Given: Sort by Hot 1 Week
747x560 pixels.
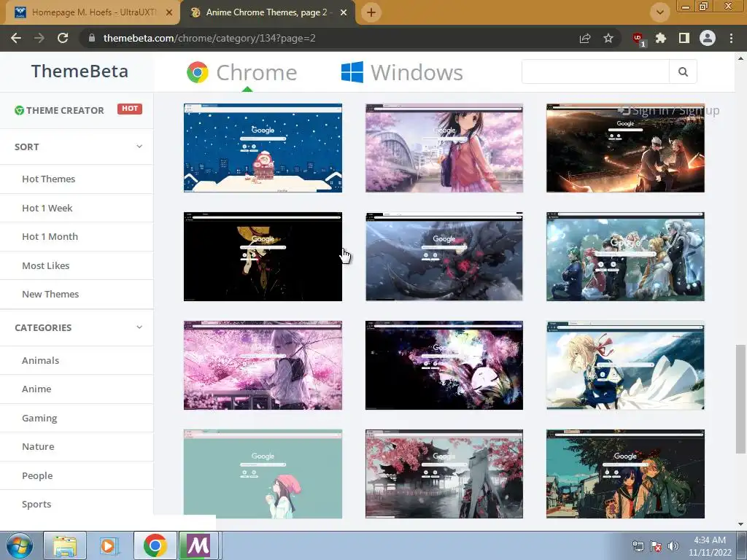Looking at the screenshot, I should click(x=47, y=208).
